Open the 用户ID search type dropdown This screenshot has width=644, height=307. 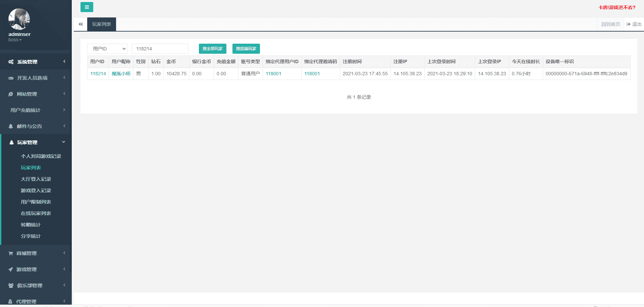pyautogui.click(x=107, y=49)
